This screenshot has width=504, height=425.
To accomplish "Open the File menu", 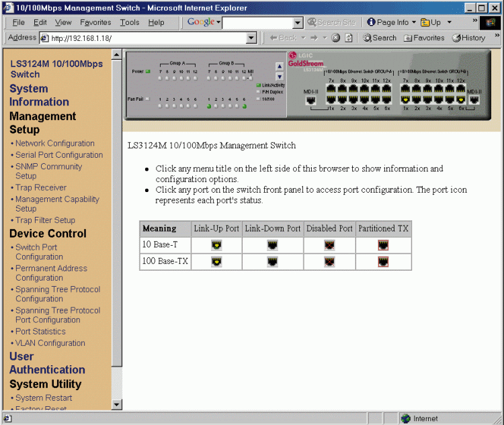I will [x=18, y=22].
